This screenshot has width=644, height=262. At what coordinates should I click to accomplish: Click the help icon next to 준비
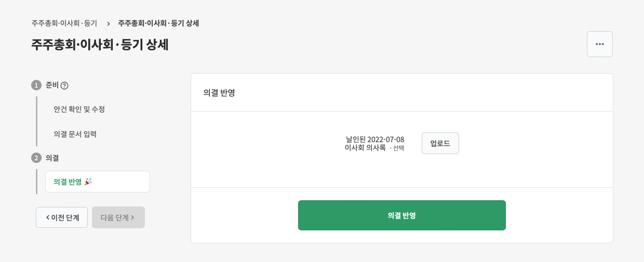(x=64, y=86)
